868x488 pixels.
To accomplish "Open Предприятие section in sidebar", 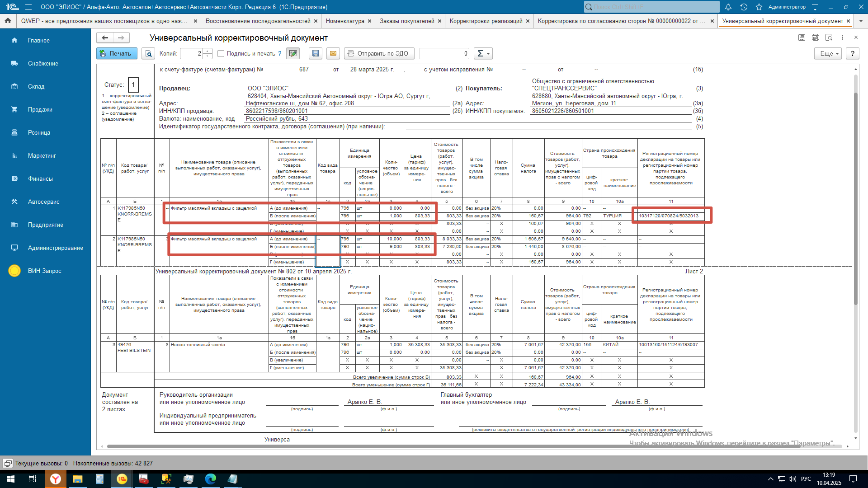I will [x=45, y=225].
